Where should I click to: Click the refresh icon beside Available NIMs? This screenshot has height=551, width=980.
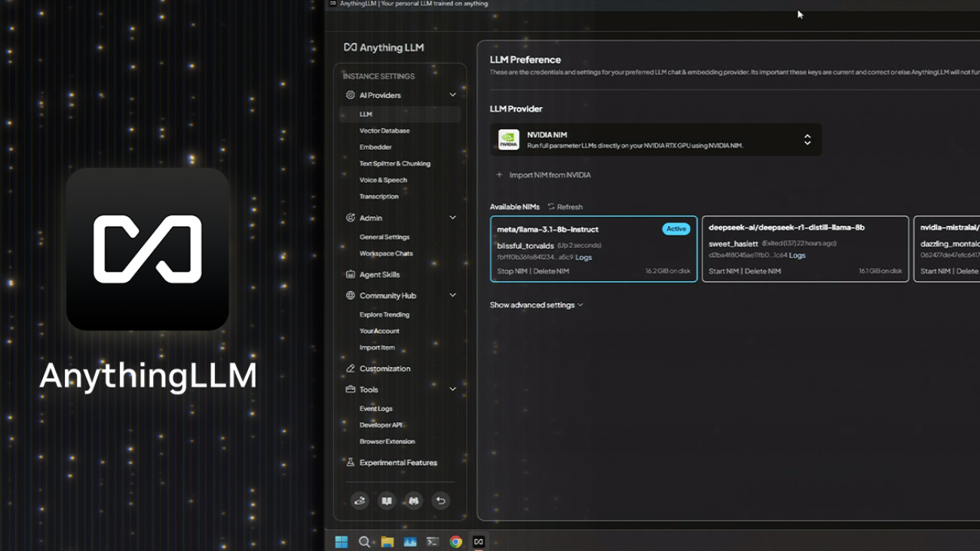click(551, 207)
